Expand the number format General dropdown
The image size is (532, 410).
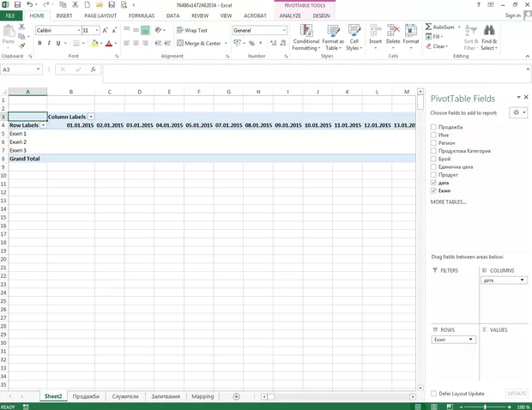[x=284, y=30]
